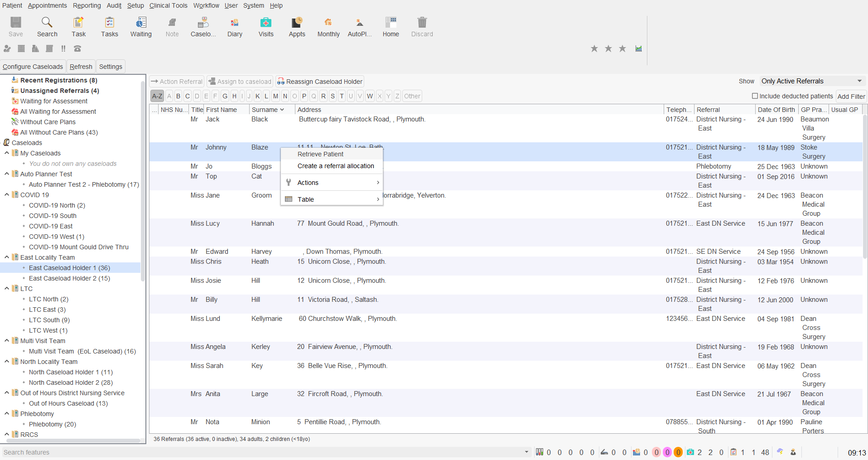
Task: Click the Add Filter button
Action: tap(851, 96)
